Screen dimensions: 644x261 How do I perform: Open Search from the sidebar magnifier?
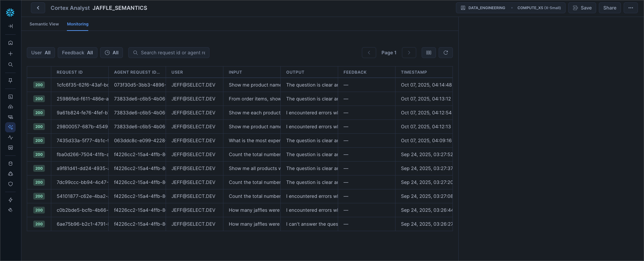point(11,64)
